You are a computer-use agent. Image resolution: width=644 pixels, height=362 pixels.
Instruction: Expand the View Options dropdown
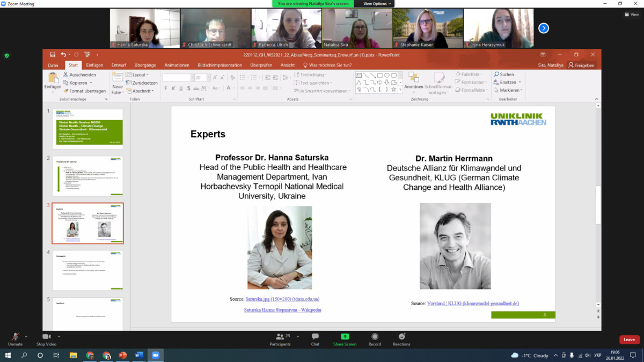377,4
